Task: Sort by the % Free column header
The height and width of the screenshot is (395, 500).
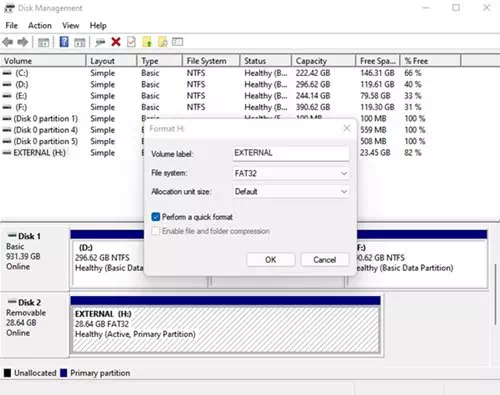Action: [x=430, y=61]
